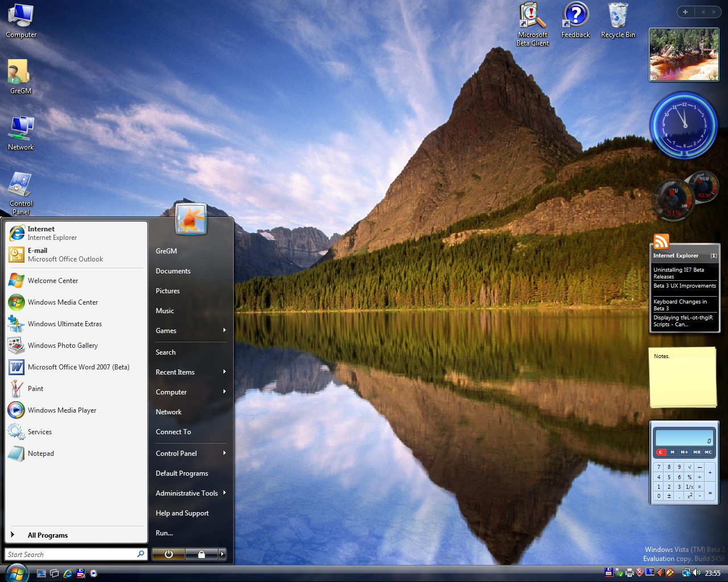Open GreGM personal folder link

coord(166,251)
